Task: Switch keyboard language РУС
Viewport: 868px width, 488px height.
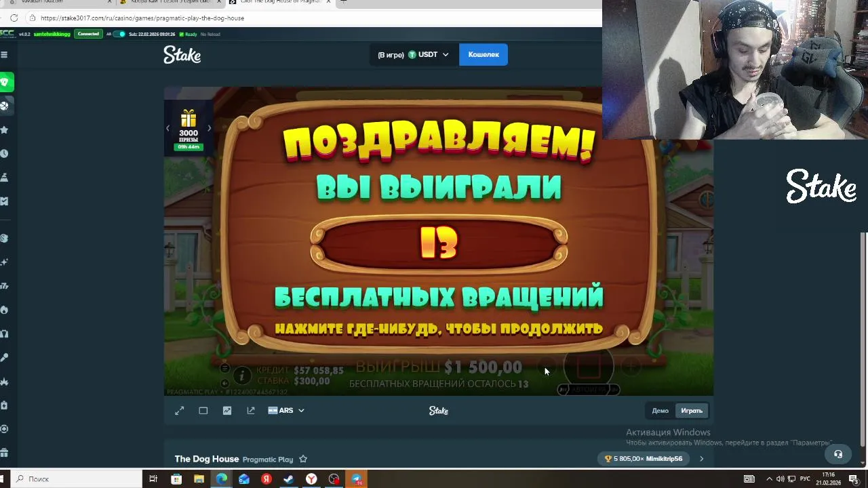Action: [x=805, y=479]
